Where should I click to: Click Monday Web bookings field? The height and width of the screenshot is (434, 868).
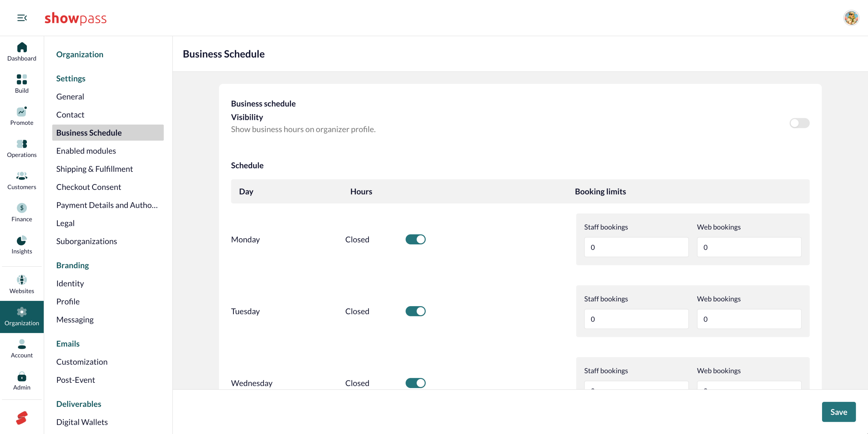coord(749,247)
